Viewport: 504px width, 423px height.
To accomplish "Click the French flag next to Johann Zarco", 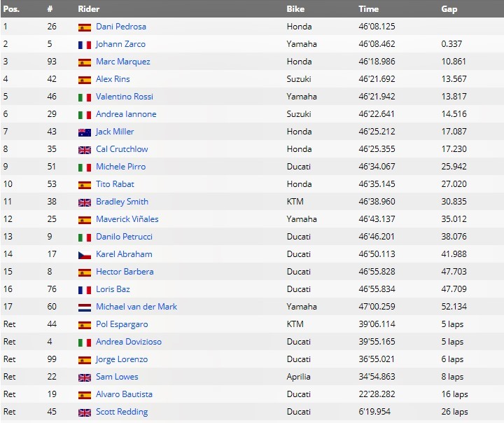I will click(x=84, y=45).
